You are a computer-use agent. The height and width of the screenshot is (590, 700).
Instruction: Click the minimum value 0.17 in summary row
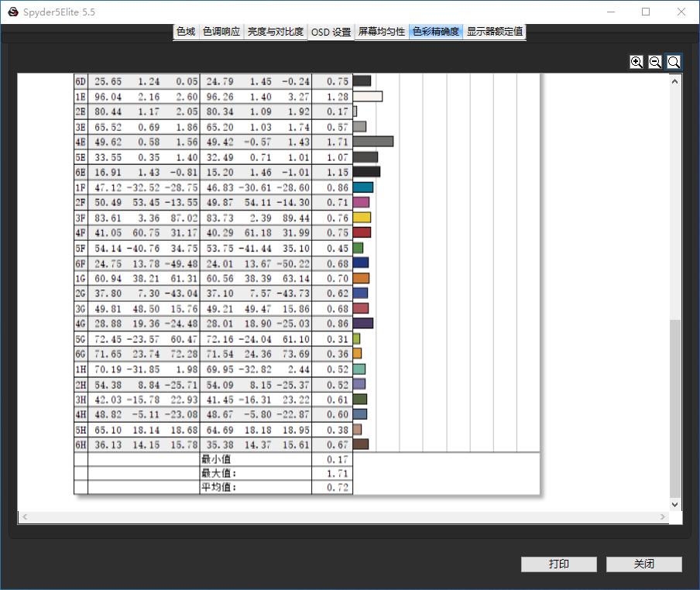point(338,459)
